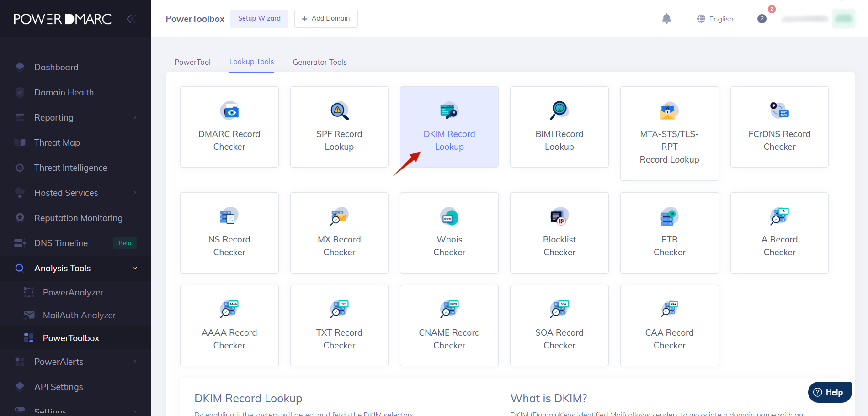
Task: Select the PowerTool tab
Action: tap(192, 62)
